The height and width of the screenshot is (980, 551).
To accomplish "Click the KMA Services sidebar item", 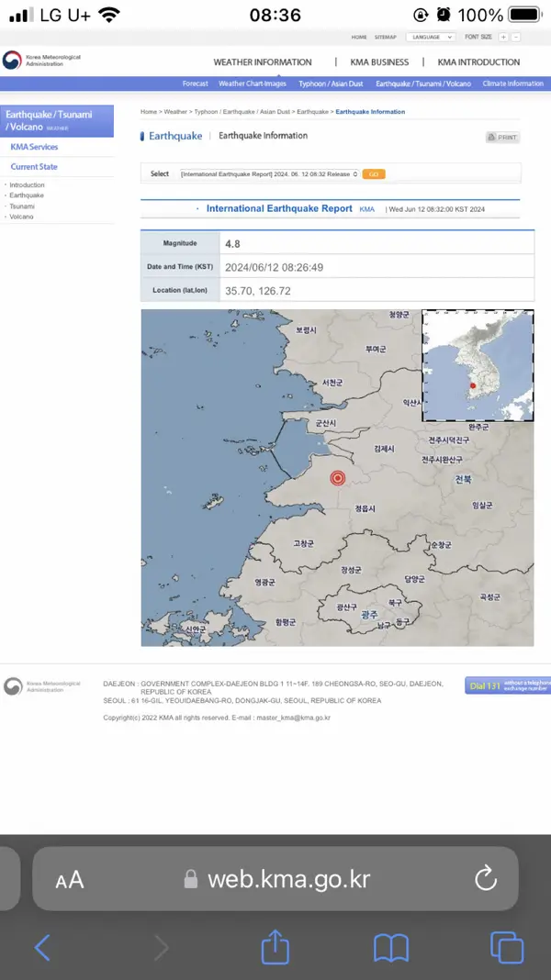I will click(x=34, y=147).
